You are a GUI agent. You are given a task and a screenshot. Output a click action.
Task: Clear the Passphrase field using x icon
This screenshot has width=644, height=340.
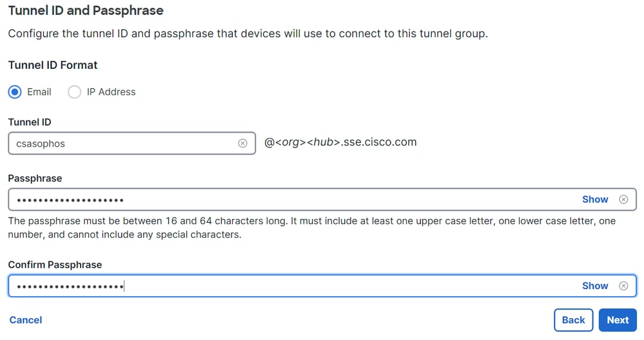click(x=623, y=200)
